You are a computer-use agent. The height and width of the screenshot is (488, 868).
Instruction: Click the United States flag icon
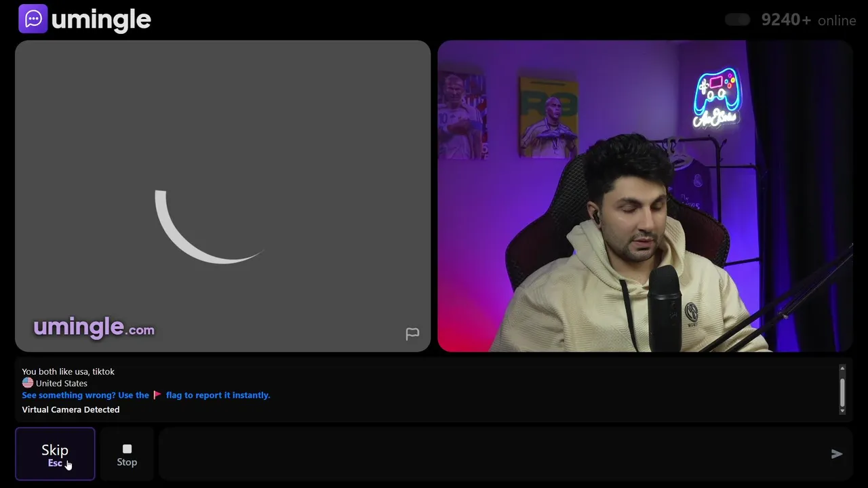click(28, 383)
